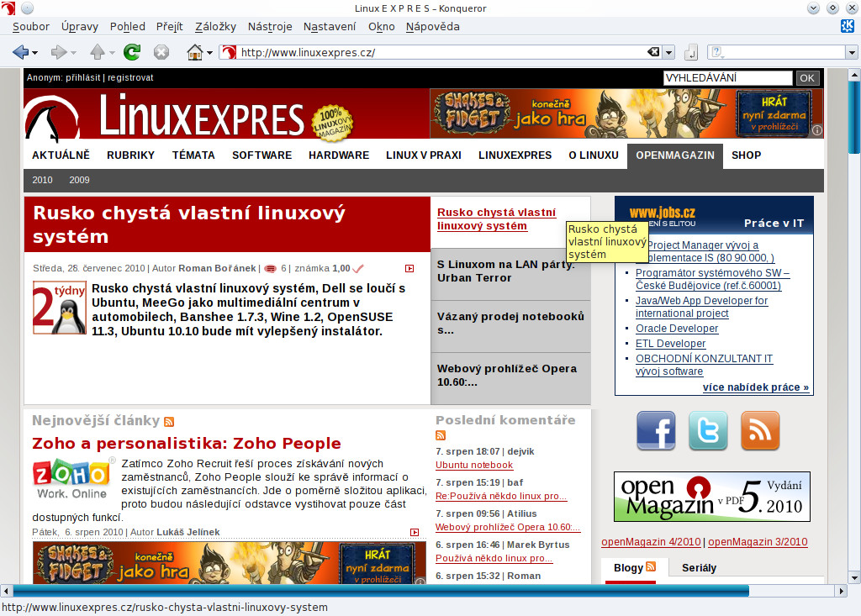The width and height of the screenshot is (861, 616).
Task: Open the Záložky menu
Action: pyautogui.click(x=215, y=26)
